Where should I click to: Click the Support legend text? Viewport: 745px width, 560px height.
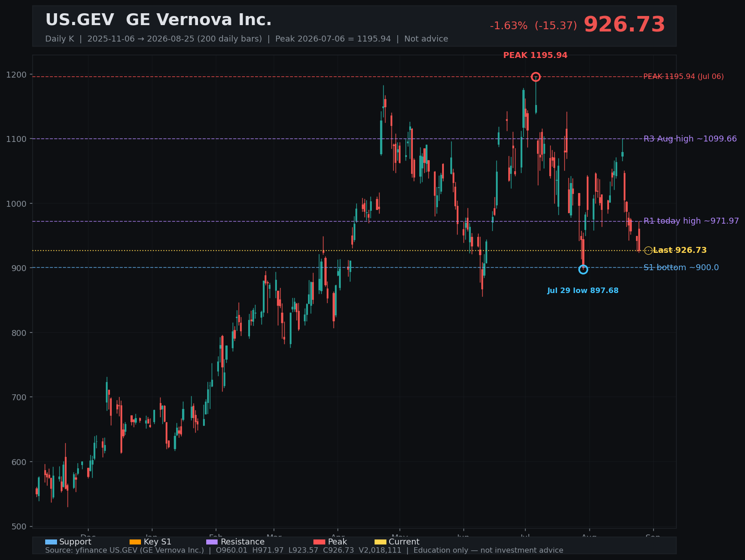pyautogui.click(x=75, y=542)
